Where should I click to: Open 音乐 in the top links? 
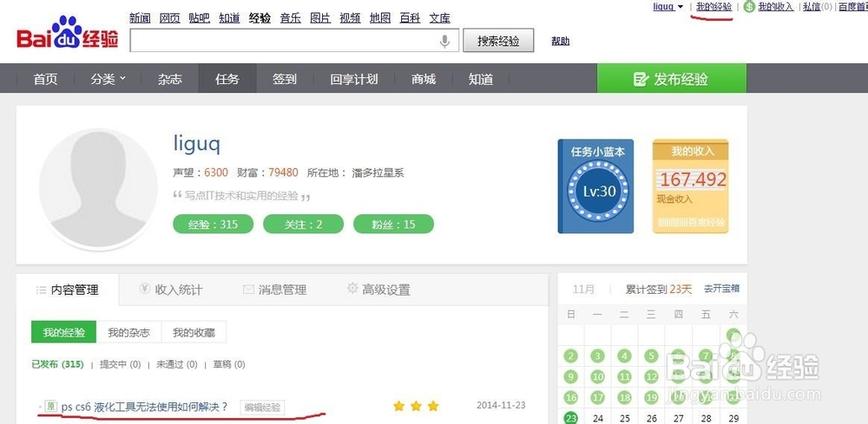(291, 18)
